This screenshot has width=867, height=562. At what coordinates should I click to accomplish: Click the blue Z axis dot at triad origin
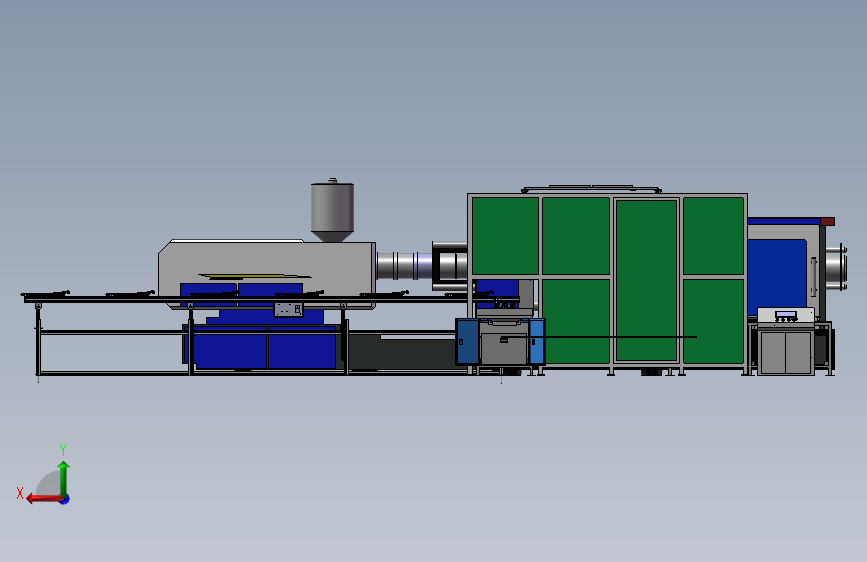coord(65,499)
